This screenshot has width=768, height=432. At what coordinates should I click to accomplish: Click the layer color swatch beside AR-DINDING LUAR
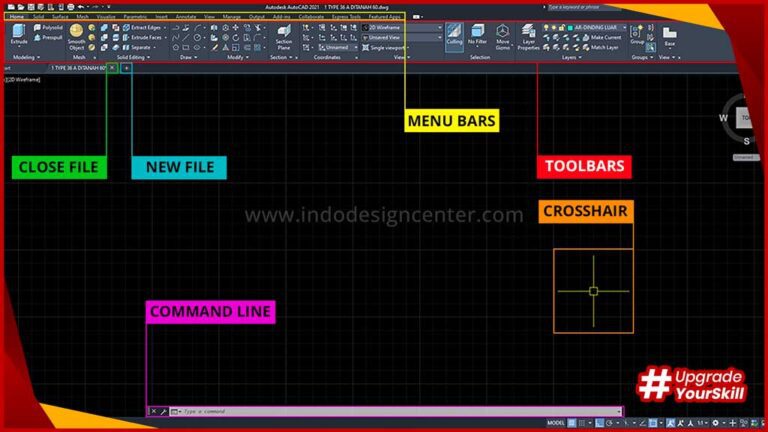click(570, 28)
